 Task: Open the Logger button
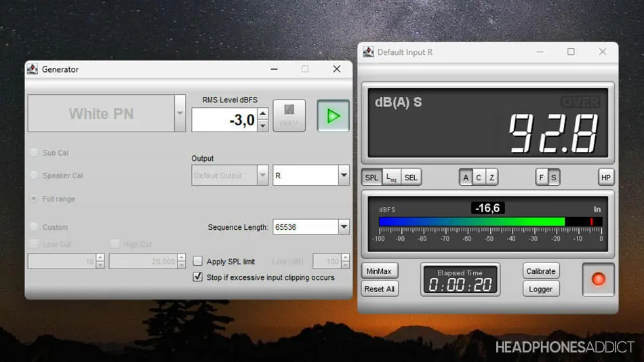point(541,289)
